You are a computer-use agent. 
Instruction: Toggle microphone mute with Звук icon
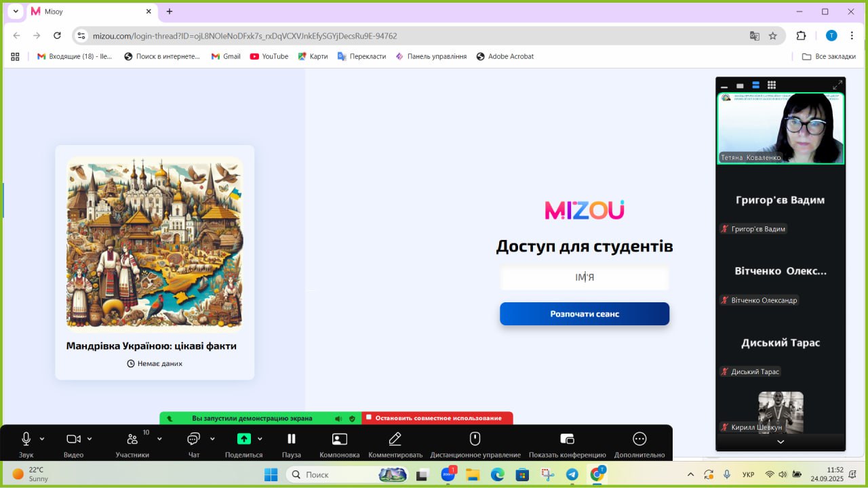pos(26,439)
